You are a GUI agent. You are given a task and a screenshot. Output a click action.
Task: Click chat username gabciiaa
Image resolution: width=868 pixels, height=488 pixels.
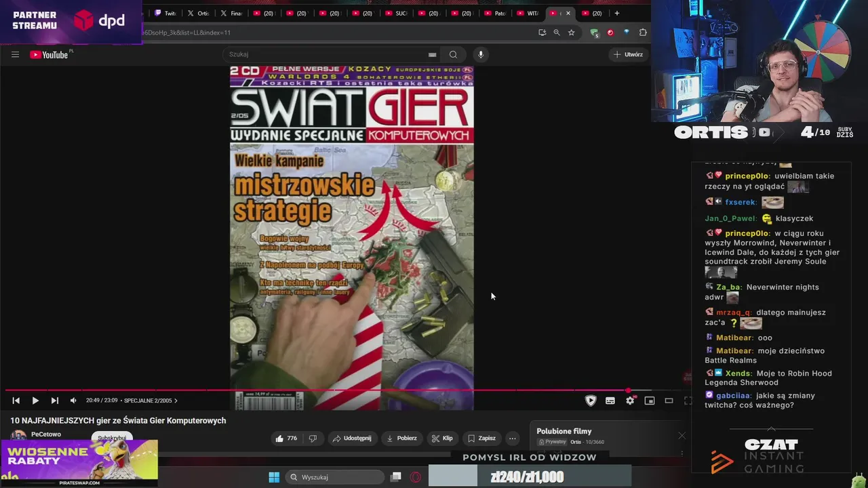pos(733,396)
